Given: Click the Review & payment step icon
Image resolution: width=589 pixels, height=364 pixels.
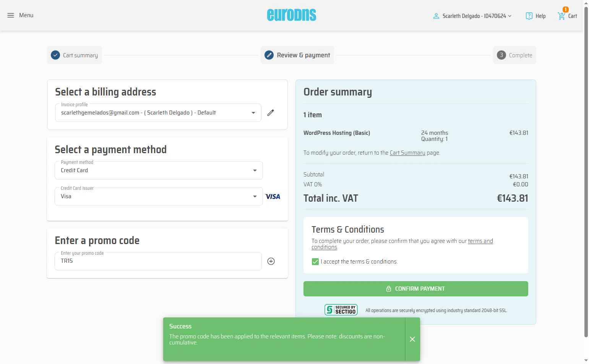Looking at the screenshot, I should [x=269, y=55].
